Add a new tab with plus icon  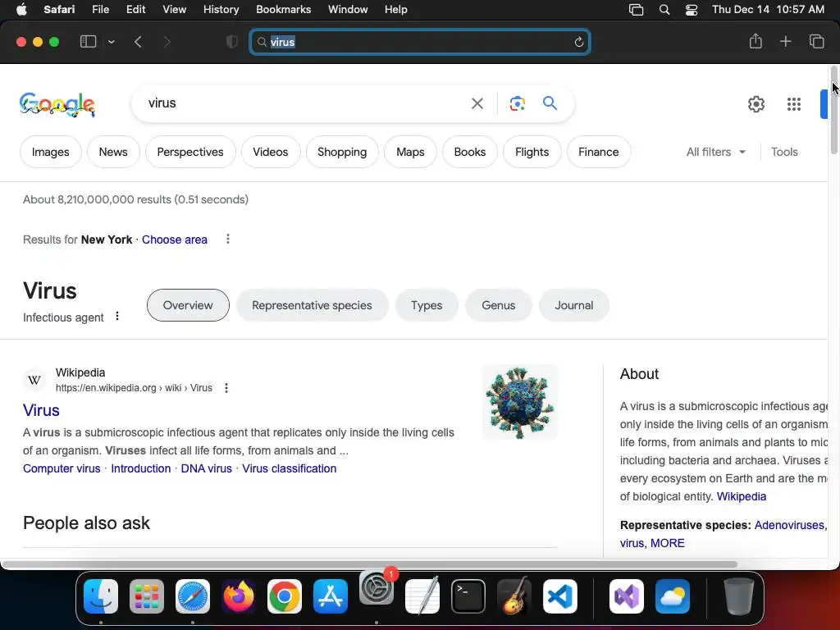(x=785, y=41)
